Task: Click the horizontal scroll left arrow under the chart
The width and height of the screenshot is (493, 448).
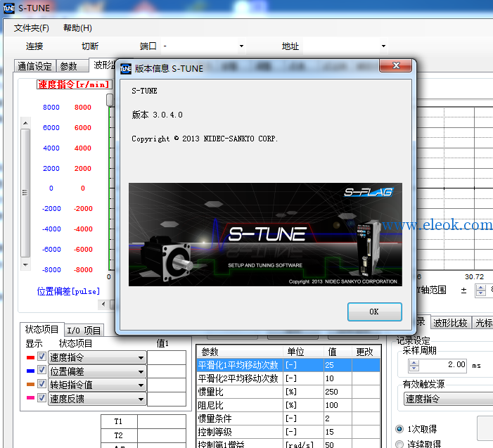Action: click(103, 304)
